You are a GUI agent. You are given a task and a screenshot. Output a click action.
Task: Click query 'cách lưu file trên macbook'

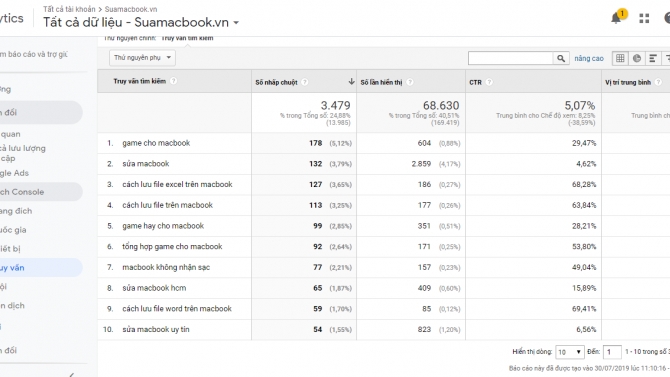(168, 205)
